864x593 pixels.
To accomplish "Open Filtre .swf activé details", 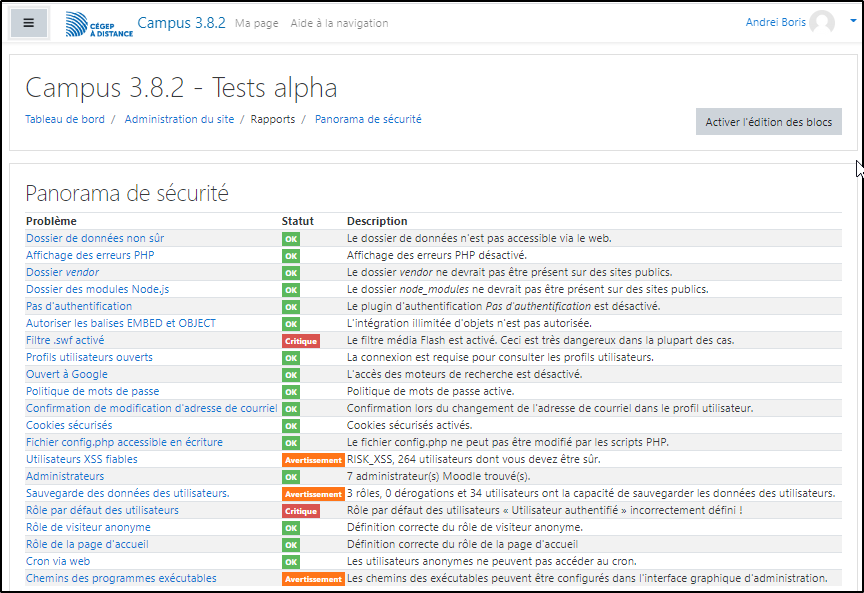I will pyautogui.click(x=65, y=340).
